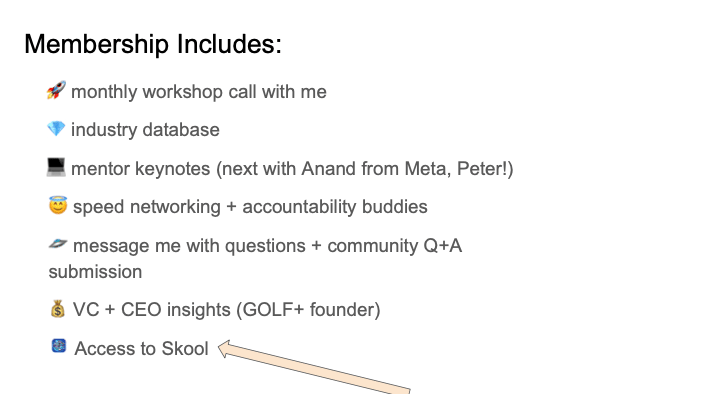This screenshot has height=394, width=728.
Task: Click the flying saucer emoji icon
Action: (x=58, y=244)
